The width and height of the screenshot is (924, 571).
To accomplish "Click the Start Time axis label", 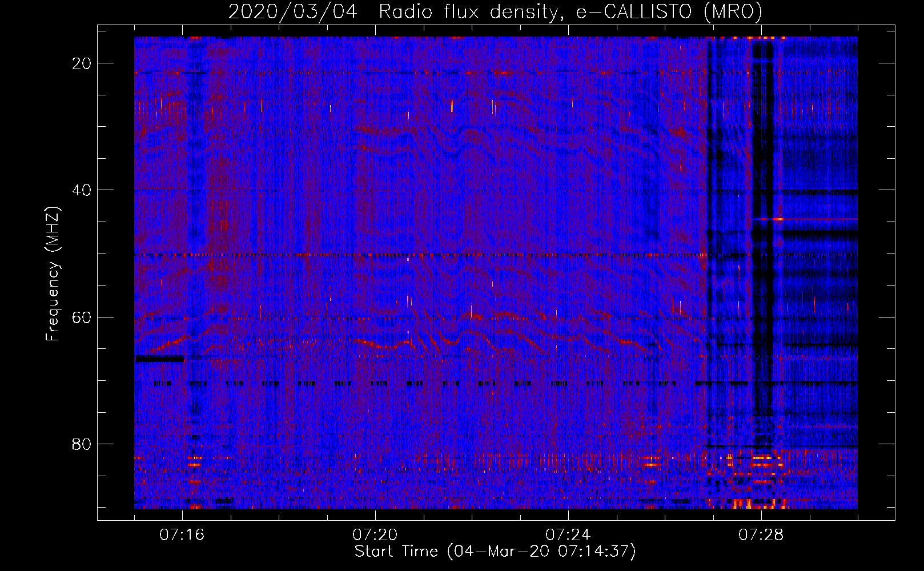I will click(x=495, y=552).
